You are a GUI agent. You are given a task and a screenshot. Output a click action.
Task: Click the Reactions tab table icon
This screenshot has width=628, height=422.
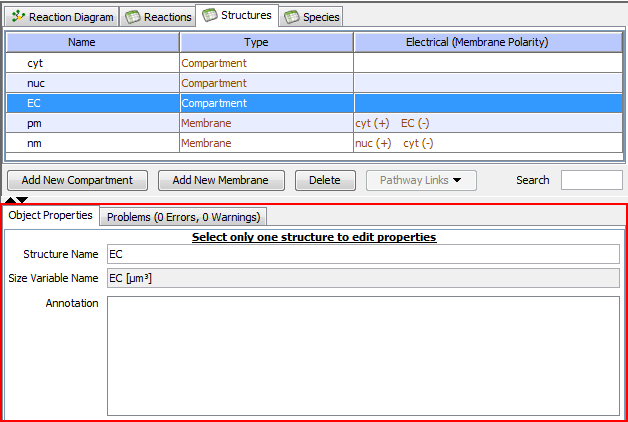(133, 17)
